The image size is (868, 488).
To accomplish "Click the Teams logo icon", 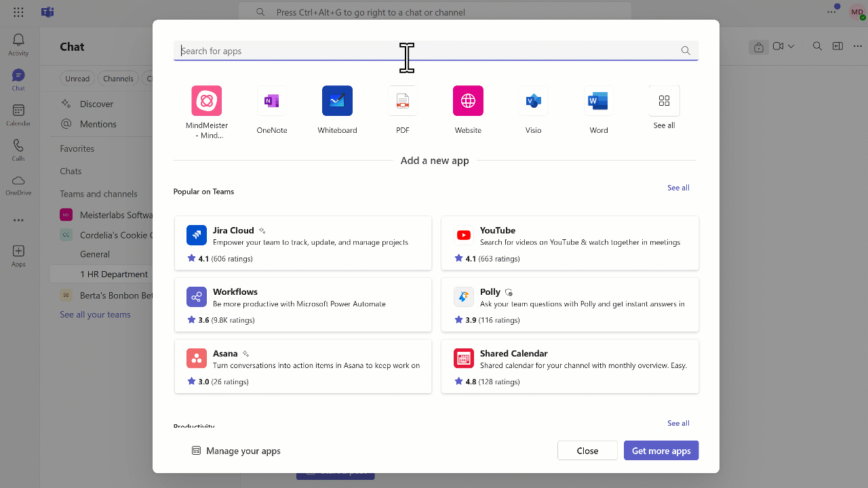I will pyautogui.click(x=47, y=12).
